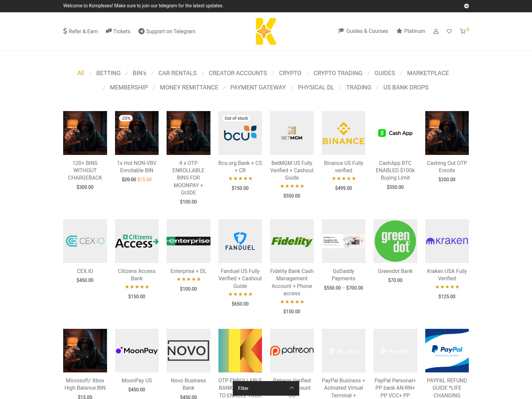Image resolution: width=532 pixels, height=399 pixels.
Task: Open 120+ BINS WITHOUT CHARGEBACK thumbnail
Action: coord(85,133)
